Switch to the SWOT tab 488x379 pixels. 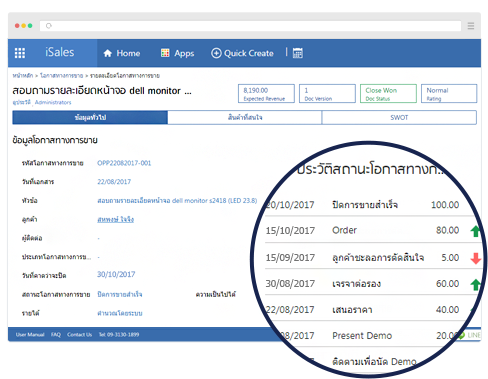399,118
